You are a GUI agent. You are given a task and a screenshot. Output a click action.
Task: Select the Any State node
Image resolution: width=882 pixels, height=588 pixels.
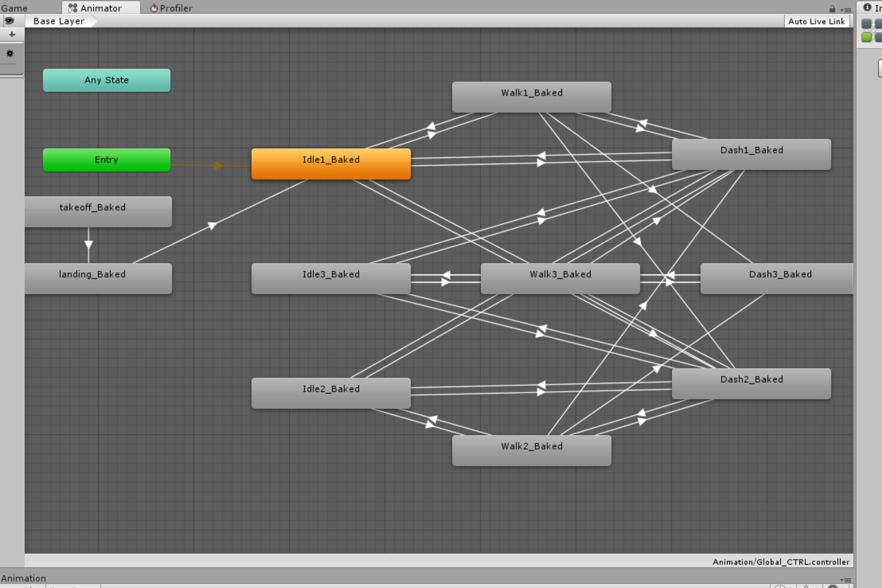[106, 80]
